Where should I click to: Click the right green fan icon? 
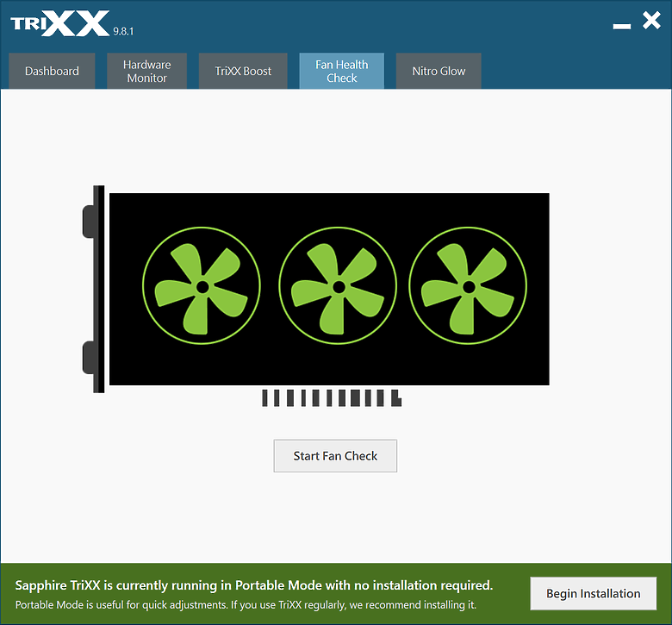pos(468,285)
